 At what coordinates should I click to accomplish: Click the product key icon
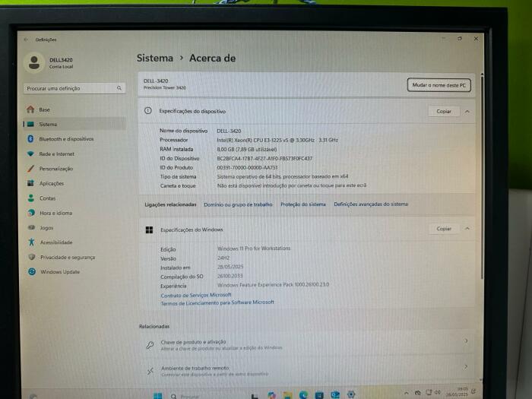pos(150,345)
